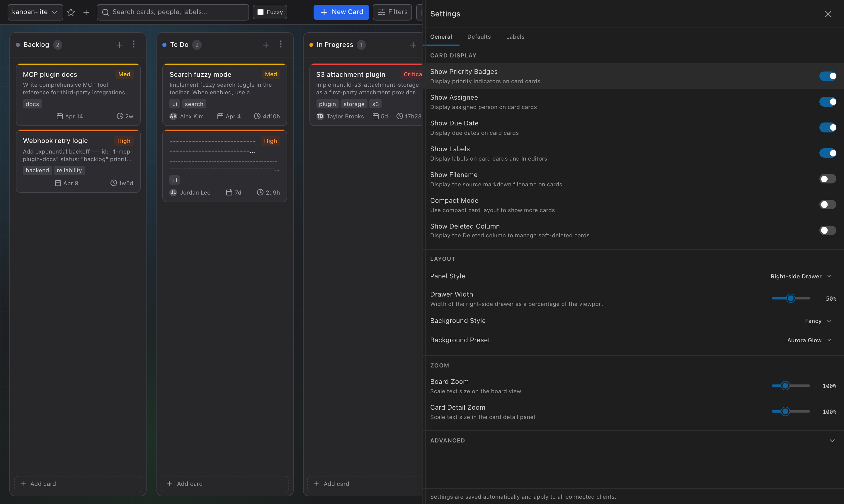Change the Background Preset from Aurora Glow
Viewport: 844px width, 504px height.
(809, 340)
